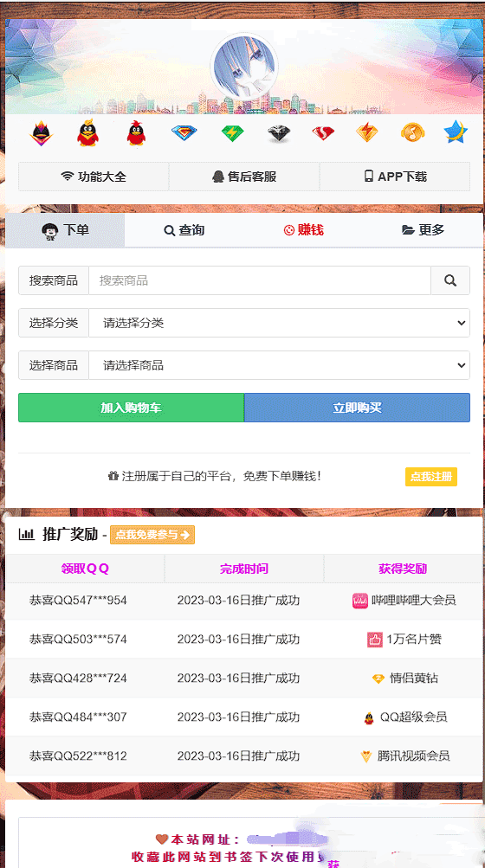Expand the 请选择商品 dropdown
485x868 pixels.
(280, 365)
